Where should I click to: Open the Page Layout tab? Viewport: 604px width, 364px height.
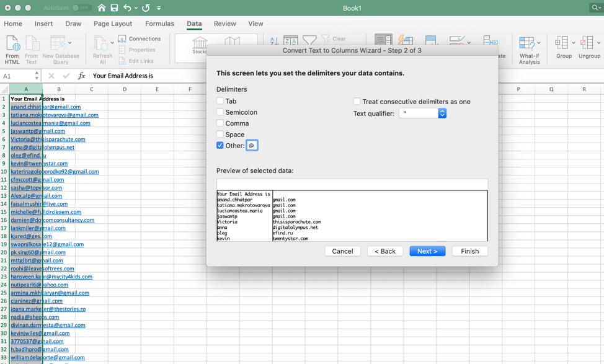tap(113, 24)
